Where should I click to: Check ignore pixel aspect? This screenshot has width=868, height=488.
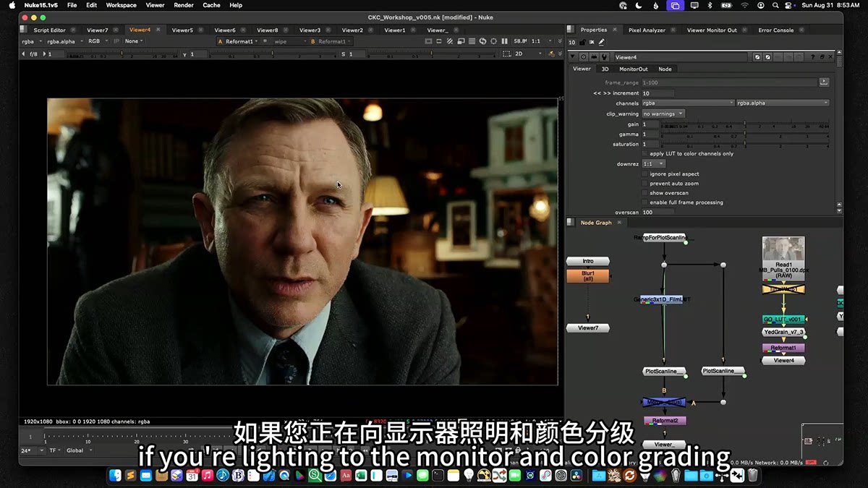click(645, 174)
